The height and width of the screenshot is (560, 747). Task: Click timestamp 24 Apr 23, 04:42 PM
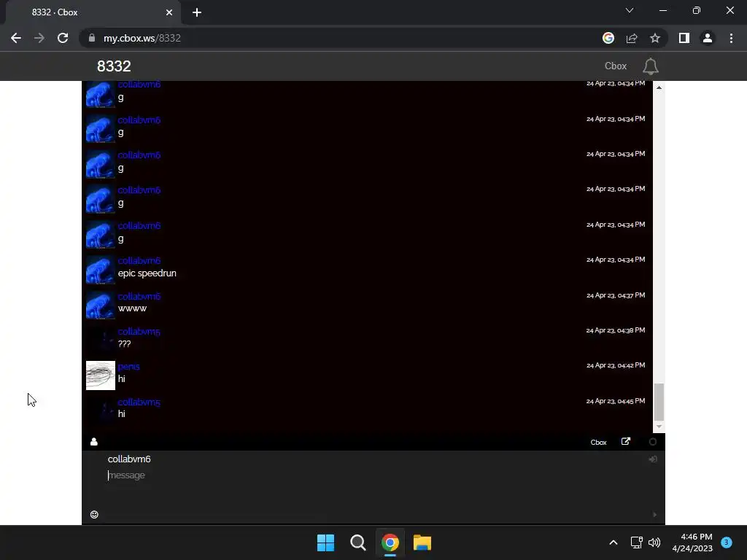(x=616, y=365)
